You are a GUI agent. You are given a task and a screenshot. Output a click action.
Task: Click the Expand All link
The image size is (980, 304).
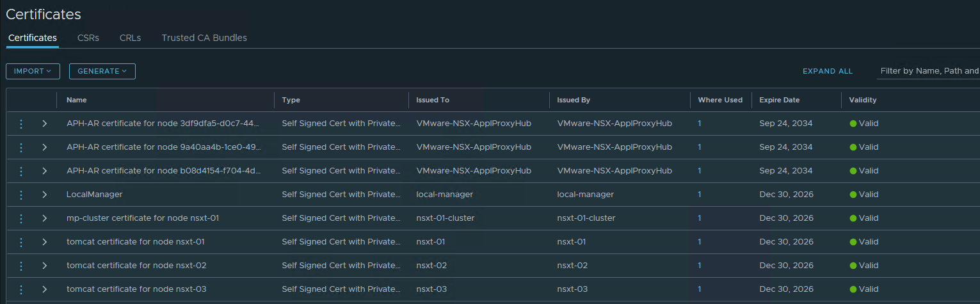point(828,71)
